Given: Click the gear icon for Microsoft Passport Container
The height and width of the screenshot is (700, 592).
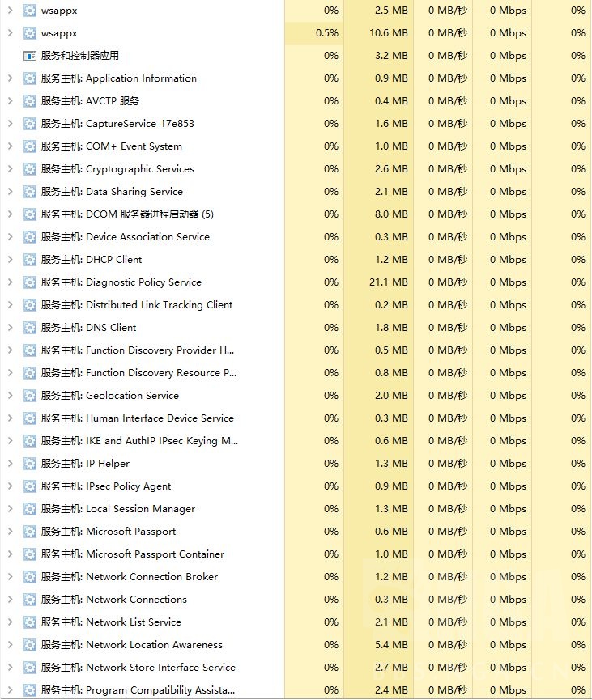Looking at the screenshot, I should pos(30,554).
